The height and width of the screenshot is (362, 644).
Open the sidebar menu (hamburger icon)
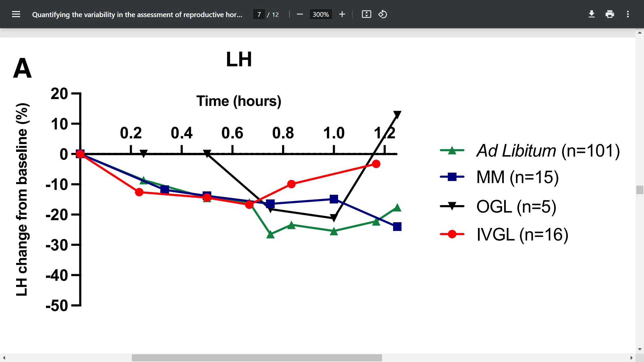click(x=16, y=14)
